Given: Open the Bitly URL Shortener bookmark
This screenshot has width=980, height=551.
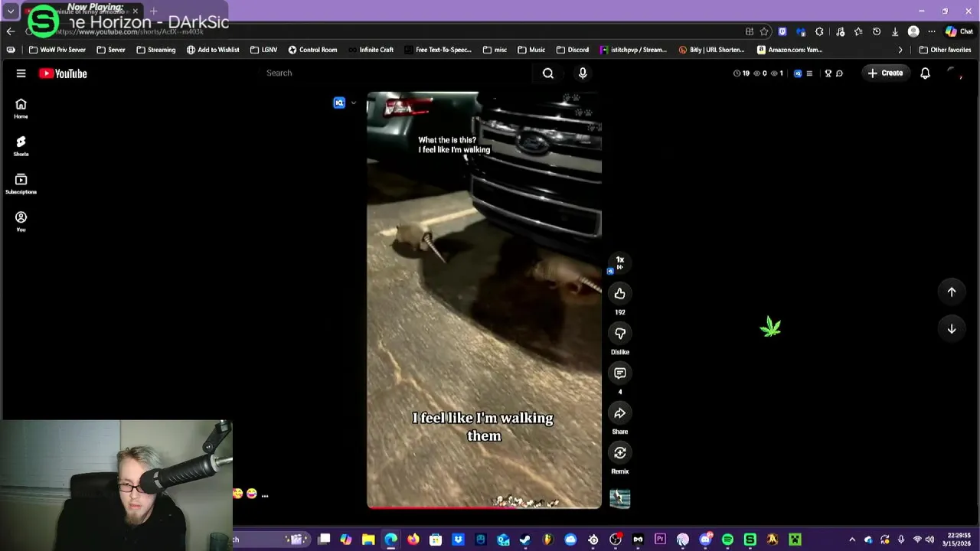Looking at the screenshot, I should tap(711, 50).
